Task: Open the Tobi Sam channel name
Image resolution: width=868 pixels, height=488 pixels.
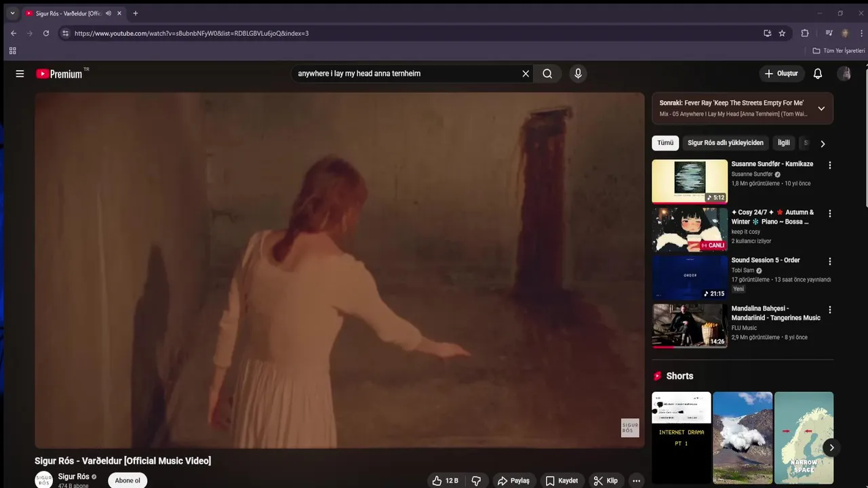Action: coord(743,270)
